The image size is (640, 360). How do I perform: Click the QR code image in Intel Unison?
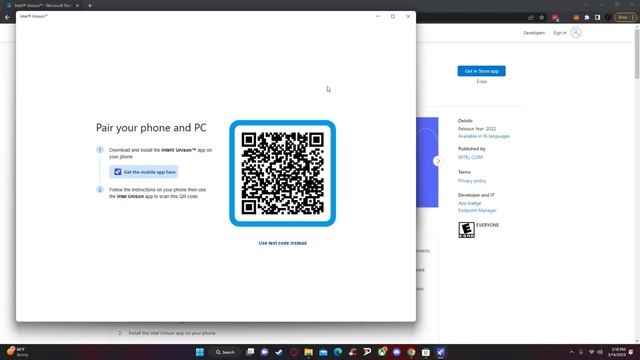click(x=282, y=173)
